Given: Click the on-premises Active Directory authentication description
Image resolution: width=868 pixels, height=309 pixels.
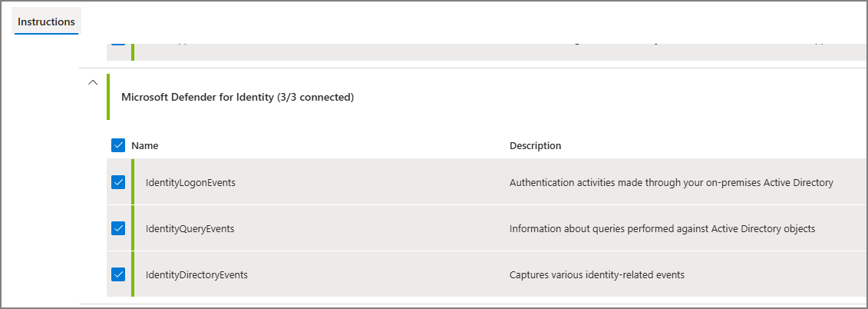Looking at the screenshot, I should (x=671, y=182).
